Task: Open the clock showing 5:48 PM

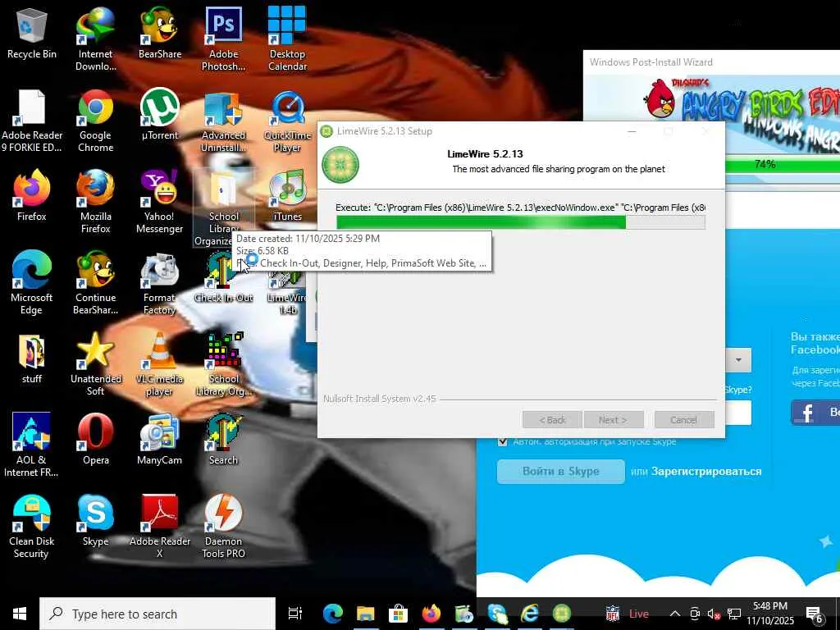Action: click(770, 614)
